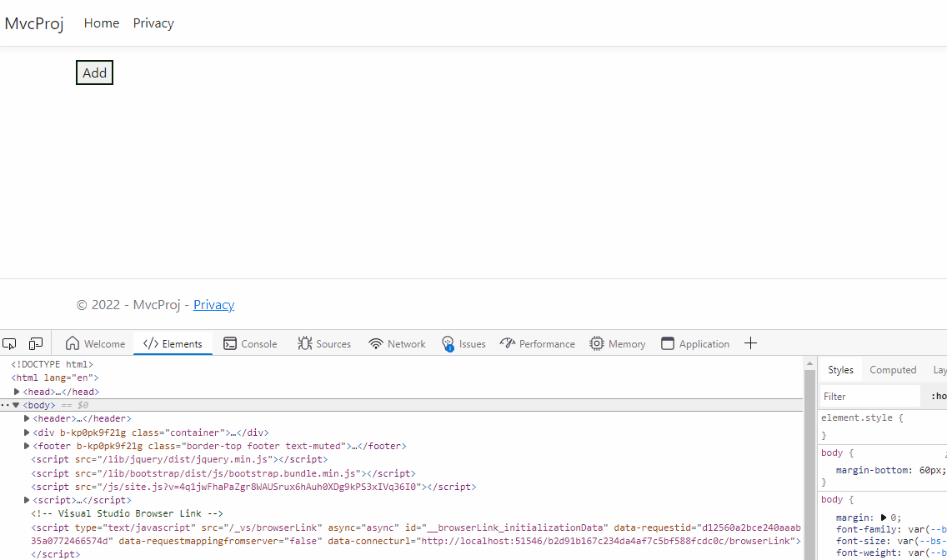Open the Network panel

tap(397, 343)
